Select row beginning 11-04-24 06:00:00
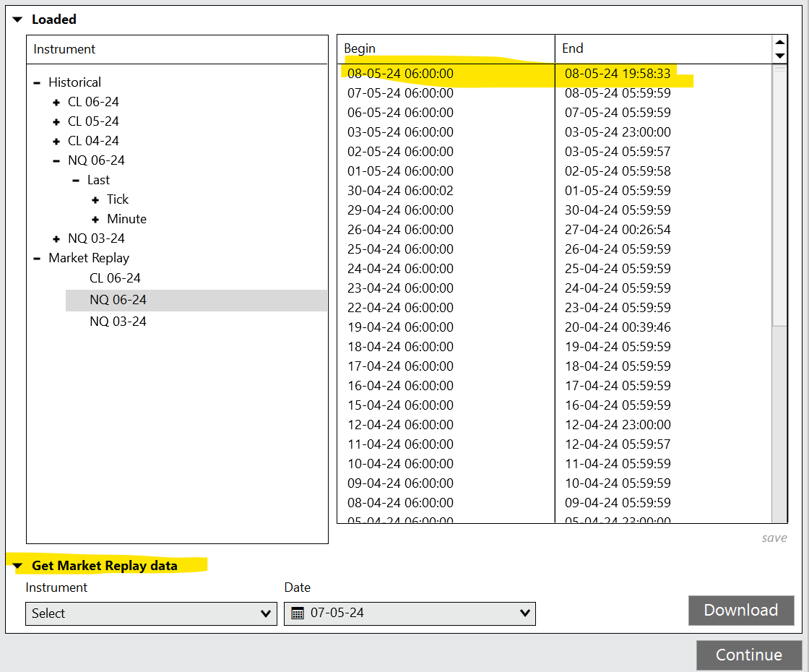 (555, 445)
